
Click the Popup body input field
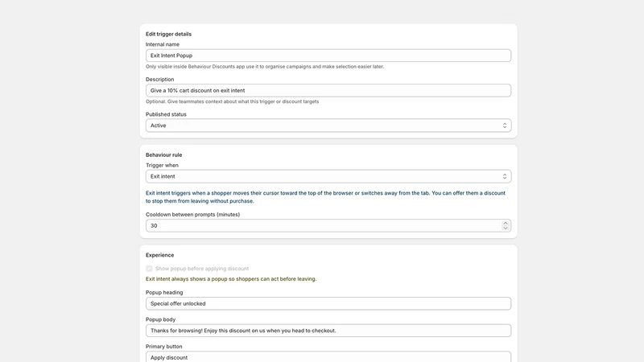coord(328,331)
